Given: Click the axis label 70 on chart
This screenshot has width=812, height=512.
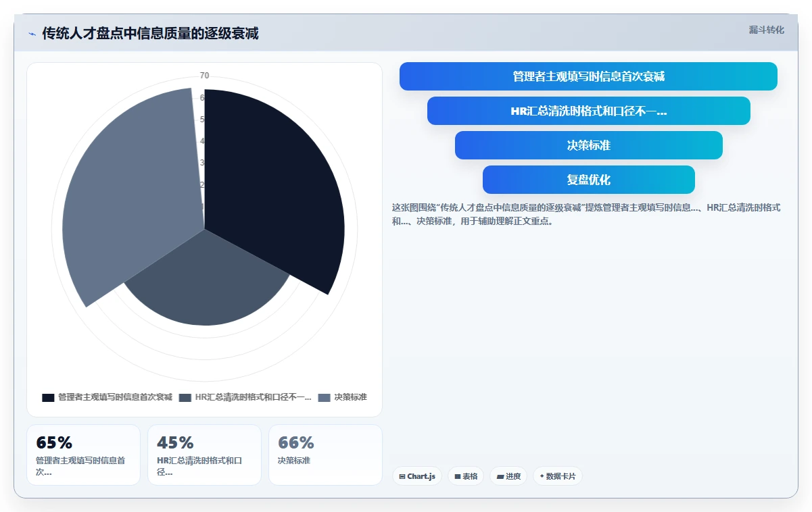Looking at the screenshot, I should tap(204, 76).
